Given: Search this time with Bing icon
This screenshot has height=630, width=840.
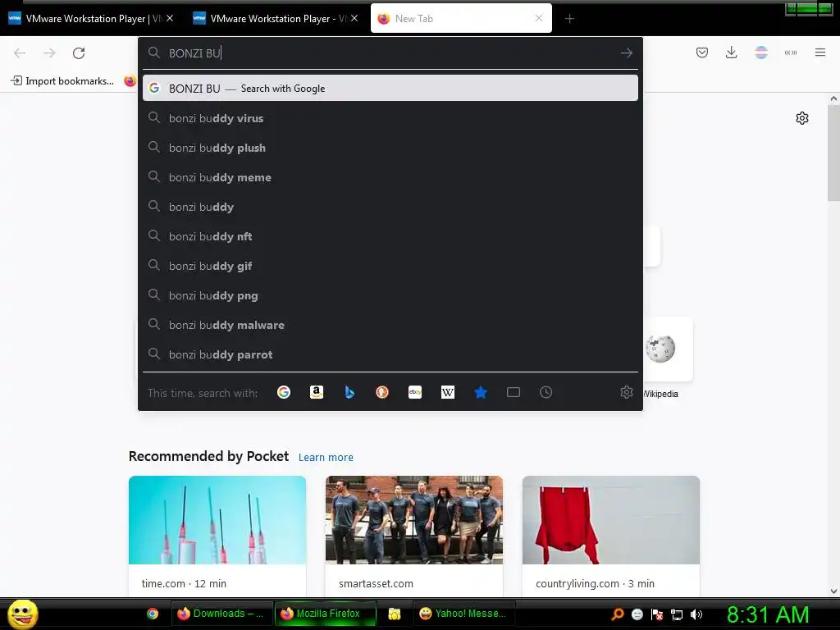Looking at the screenshot, I should tap(349, 392).
